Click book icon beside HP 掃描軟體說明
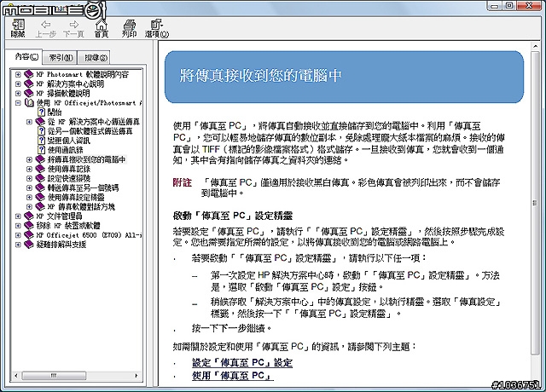The width and height of the screenshot is (546, 392). 29,93
